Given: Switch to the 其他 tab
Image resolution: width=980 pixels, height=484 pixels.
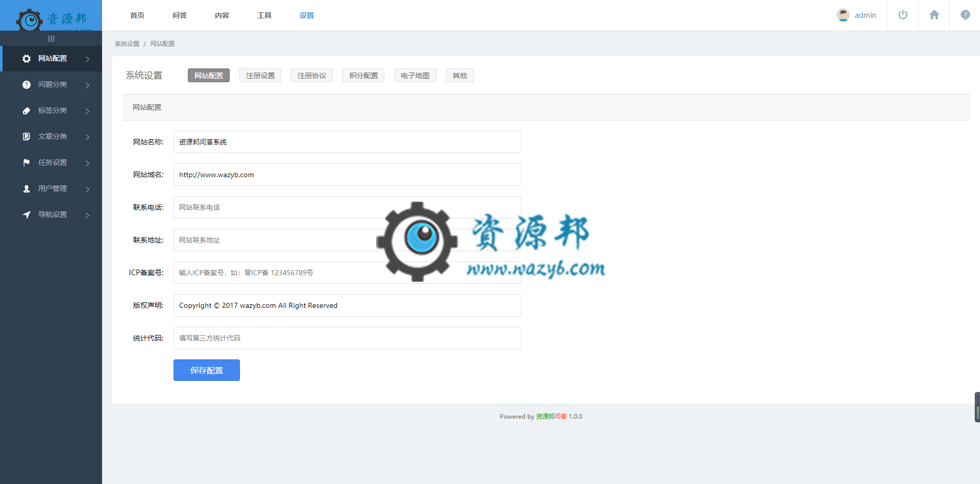Looking at the screenshot, I should [x=459, y=76].
